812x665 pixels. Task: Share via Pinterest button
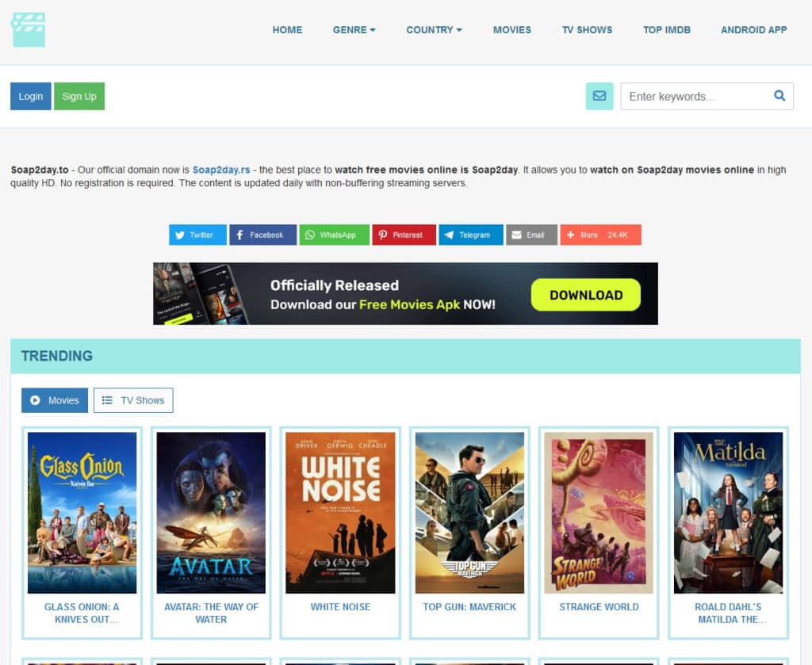click(x=404, y=235)
